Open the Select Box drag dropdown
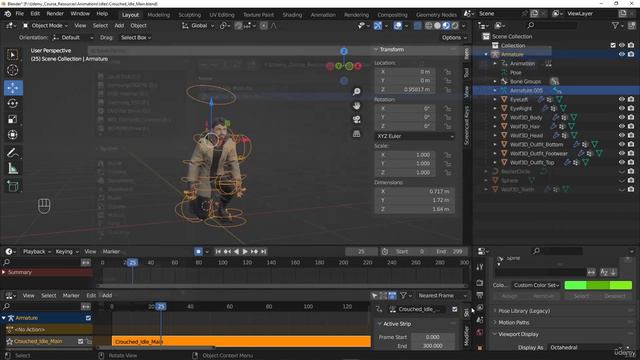640x360 pixels. 135,38
